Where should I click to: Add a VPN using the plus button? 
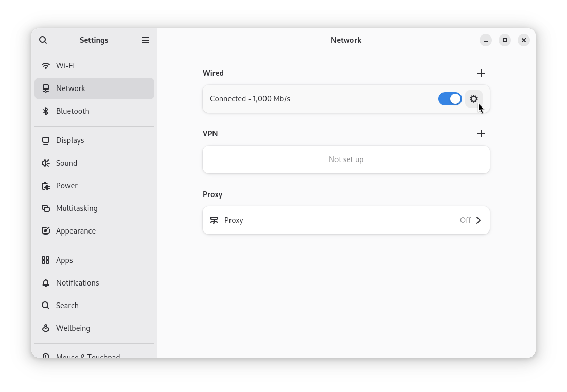click(481, 133)
